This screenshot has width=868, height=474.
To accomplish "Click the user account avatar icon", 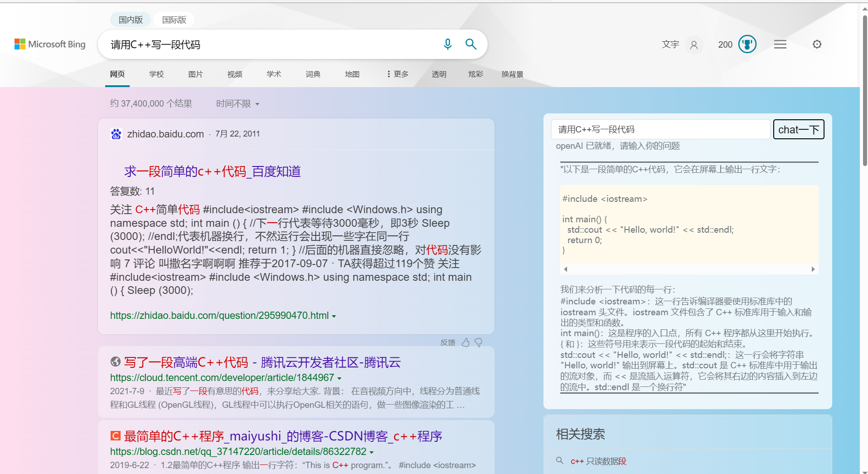I will click(693, 44).
